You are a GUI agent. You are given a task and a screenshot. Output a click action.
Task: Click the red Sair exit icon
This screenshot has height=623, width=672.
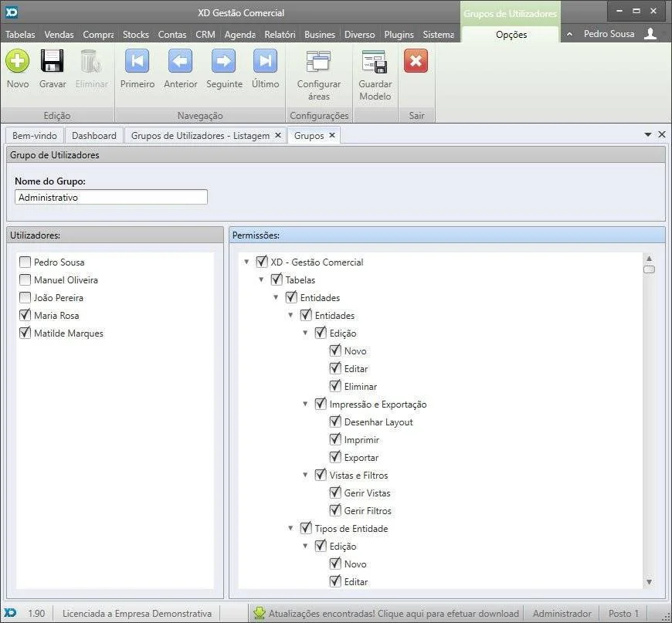coord(416,61)
